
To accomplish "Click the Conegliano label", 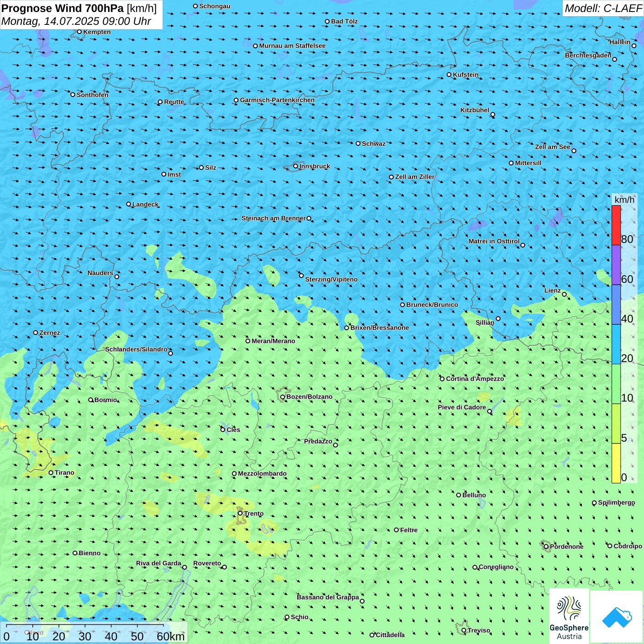I will pyautogui.click(x=496, y=567).
